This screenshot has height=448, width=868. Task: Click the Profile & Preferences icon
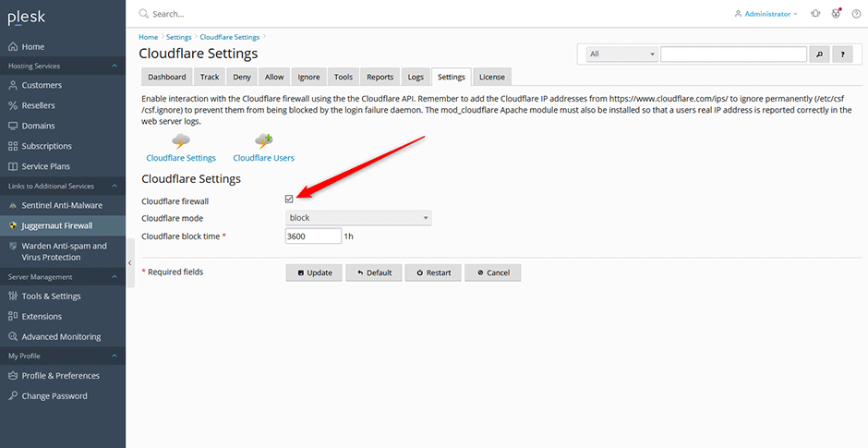click(x=13, y=375)
